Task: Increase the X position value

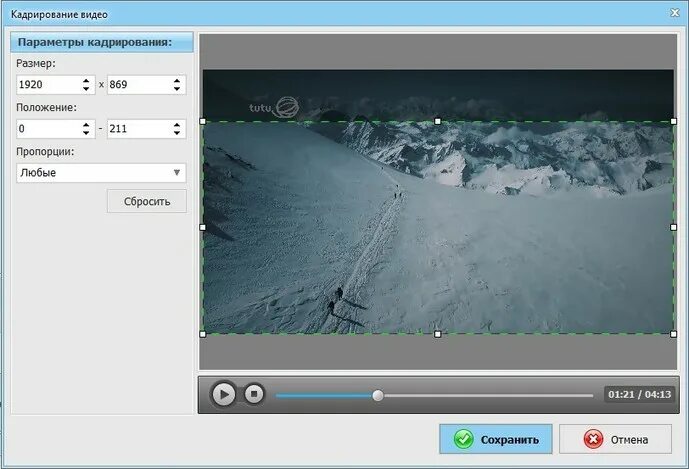Action: tap(86, 125)
